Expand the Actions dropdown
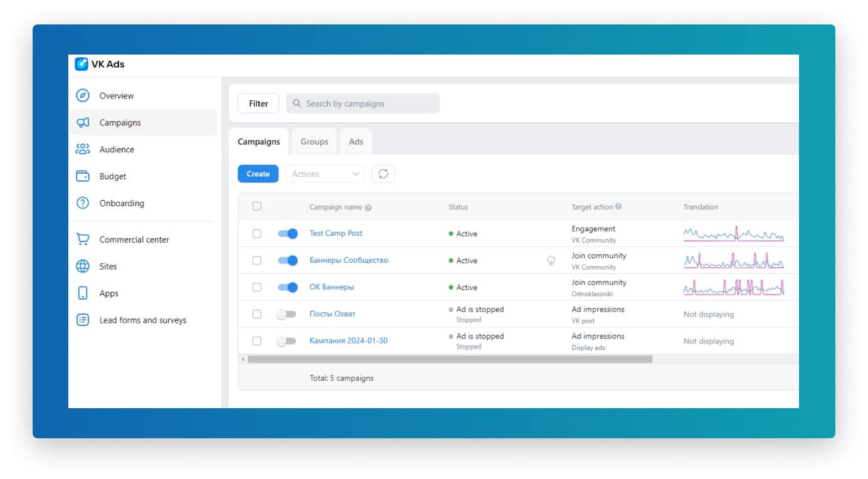868x479 pixels. click(325, 174)
